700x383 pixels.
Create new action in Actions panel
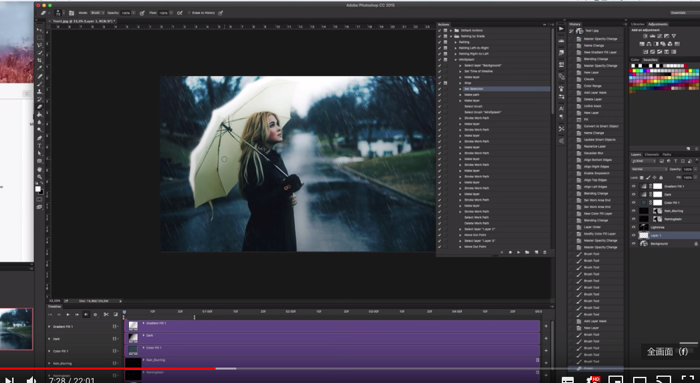tap(536, 252)
